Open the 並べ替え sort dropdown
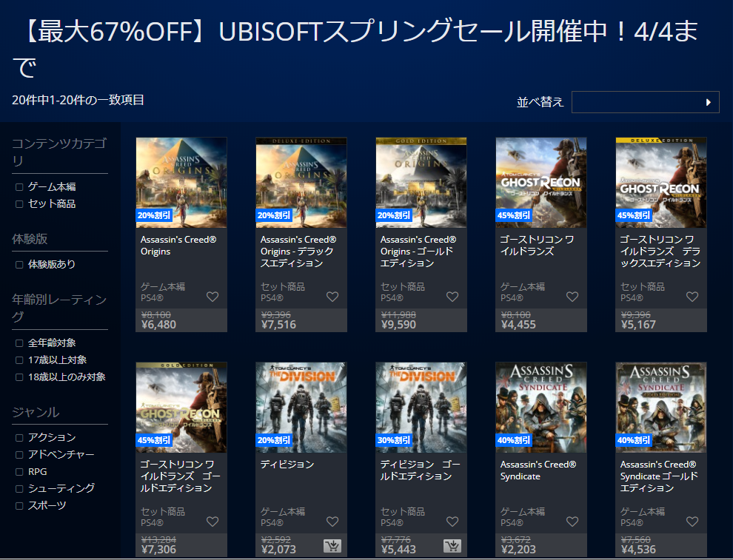Image resolution: width=733 pixels, height=560 pixels. 645,102
